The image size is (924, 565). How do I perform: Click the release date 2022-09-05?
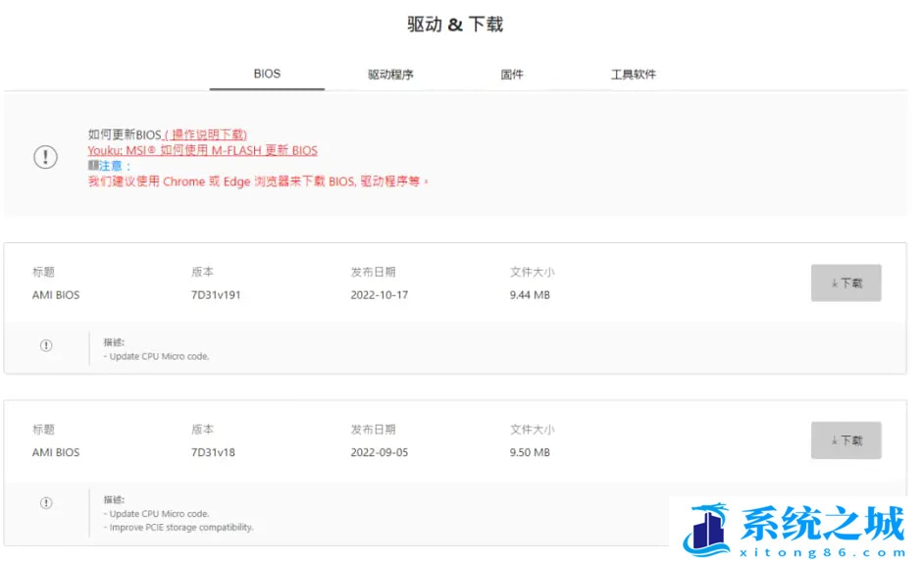pyautogui.click(x=379, y=452)
